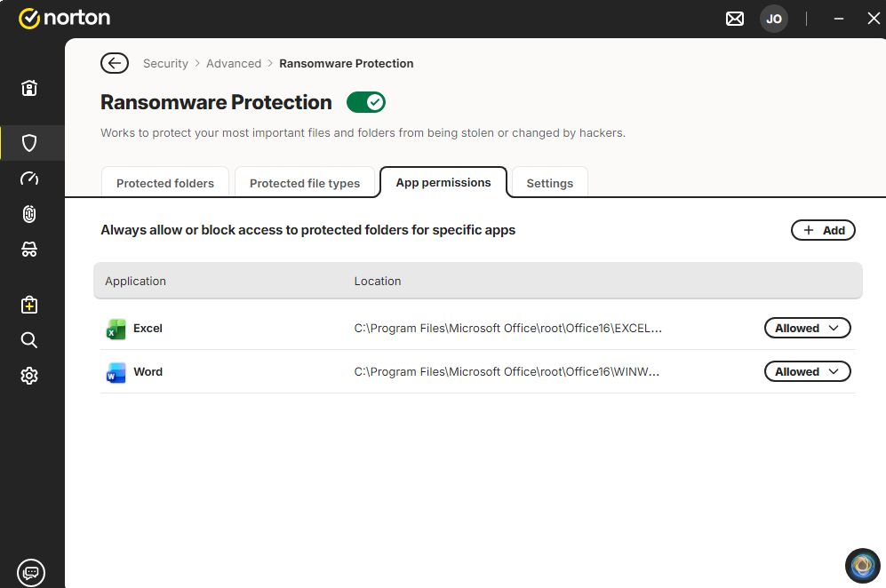Select the Word application name
The width and height of the screenshot is (886, 588).
point(148,371)
